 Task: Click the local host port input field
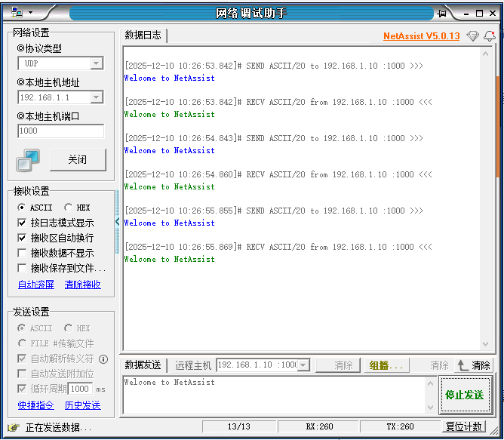61,131
